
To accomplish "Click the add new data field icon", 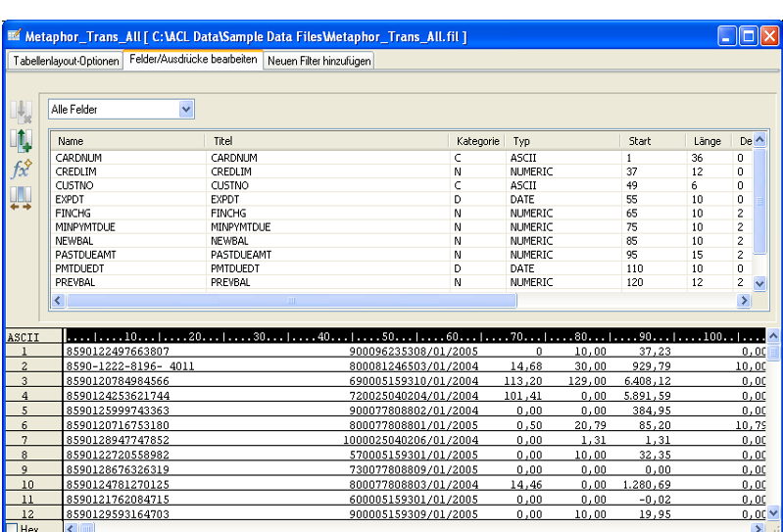I will (22, 140).
